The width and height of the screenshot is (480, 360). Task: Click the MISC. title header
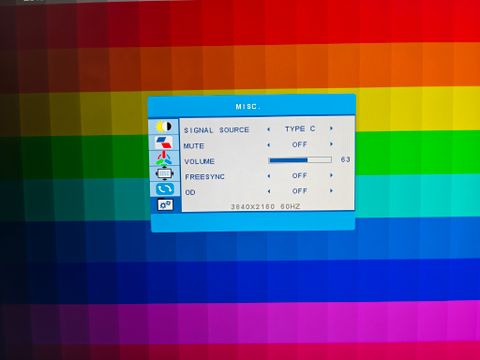pos(248,107)
